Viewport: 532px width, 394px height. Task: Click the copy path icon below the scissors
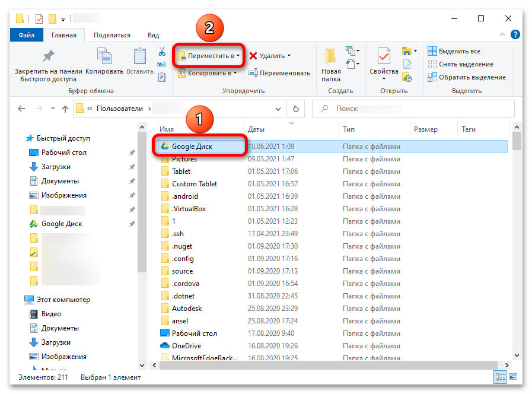point(162,65)
